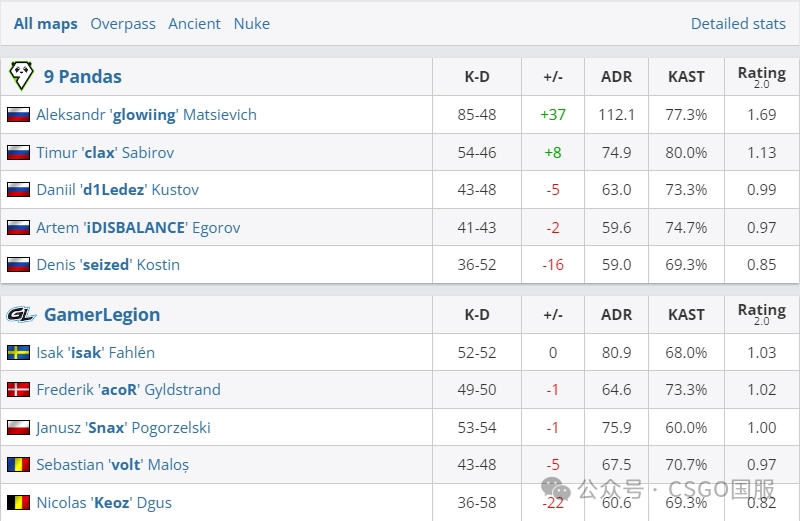The width and height of the screenshot is (800, 521).
Task: Click the Belgian flag beside Keoz
Action: (x=18, y=503)
